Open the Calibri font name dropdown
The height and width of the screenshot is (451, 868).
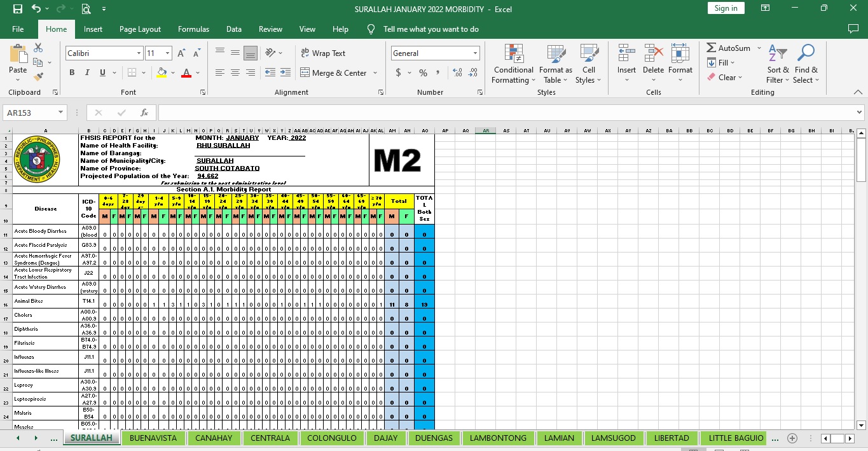click(139, 53)
